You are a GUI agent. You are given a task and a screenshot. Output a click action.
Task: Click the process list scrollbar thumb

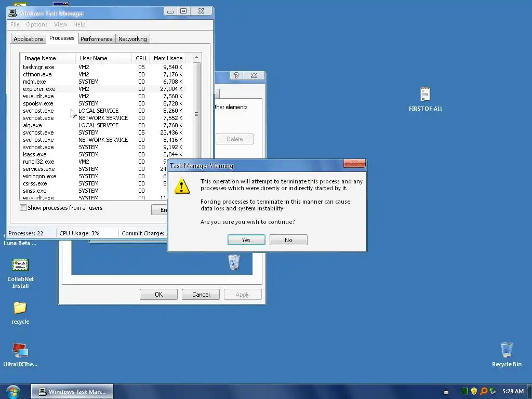[x=196, y=114]
